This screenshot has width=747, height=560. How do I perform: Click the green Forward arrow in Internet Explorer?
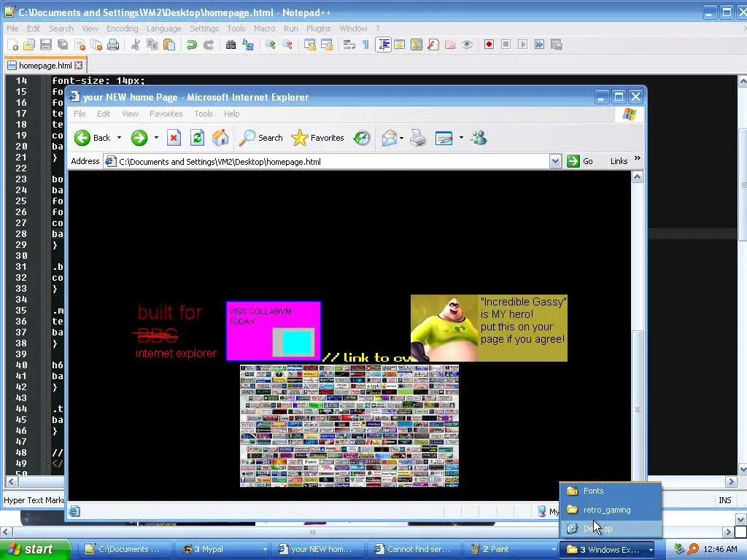click(x=139, y=138)
